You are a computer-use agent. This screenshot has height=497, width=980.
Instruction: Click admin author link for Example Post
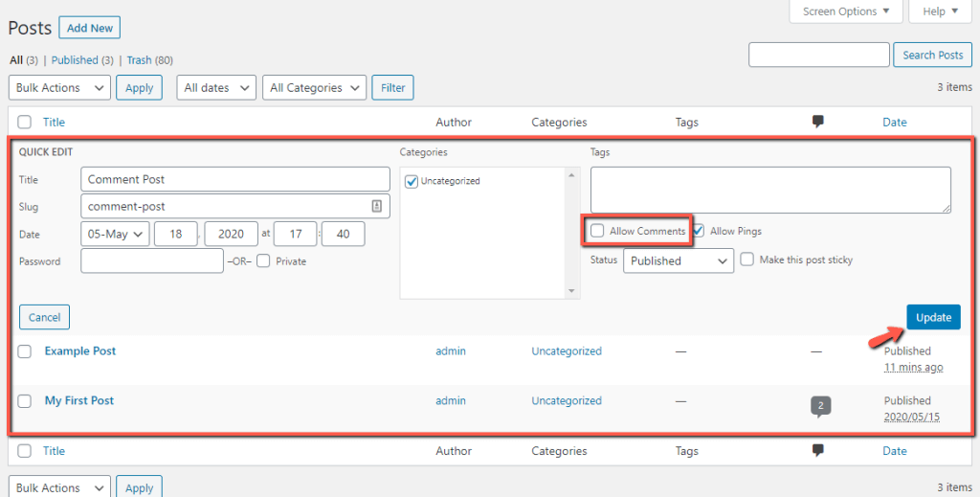pyautogui.click(x=451, y=351)
